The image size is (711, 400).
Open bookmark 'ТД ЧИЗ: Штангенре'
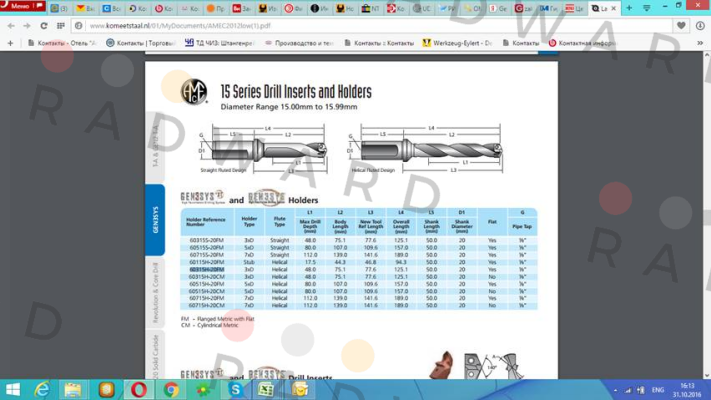pyautogui.click(x=220, y=43)
